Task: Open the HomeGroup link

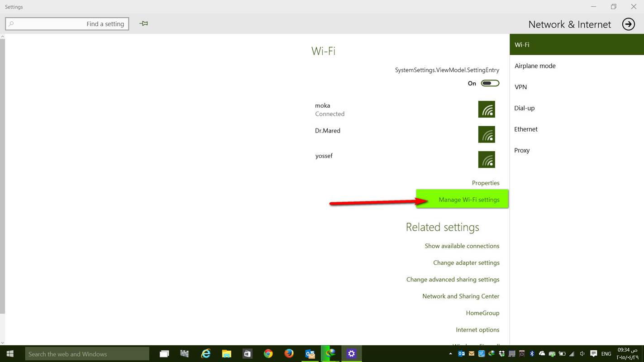Action: (482, 313)
